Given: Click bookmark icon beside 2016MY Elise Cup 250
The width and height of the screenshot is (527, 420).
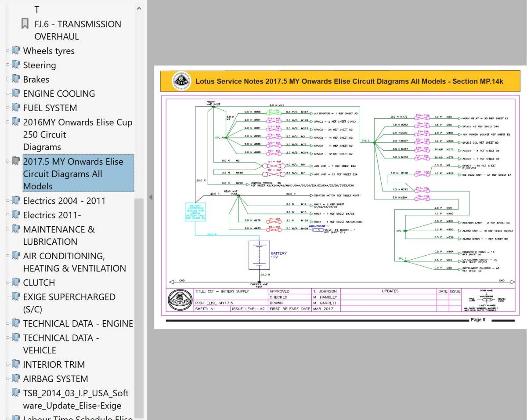Looking at the screenshot, I should pyautogui.click(x=16, y=122).
